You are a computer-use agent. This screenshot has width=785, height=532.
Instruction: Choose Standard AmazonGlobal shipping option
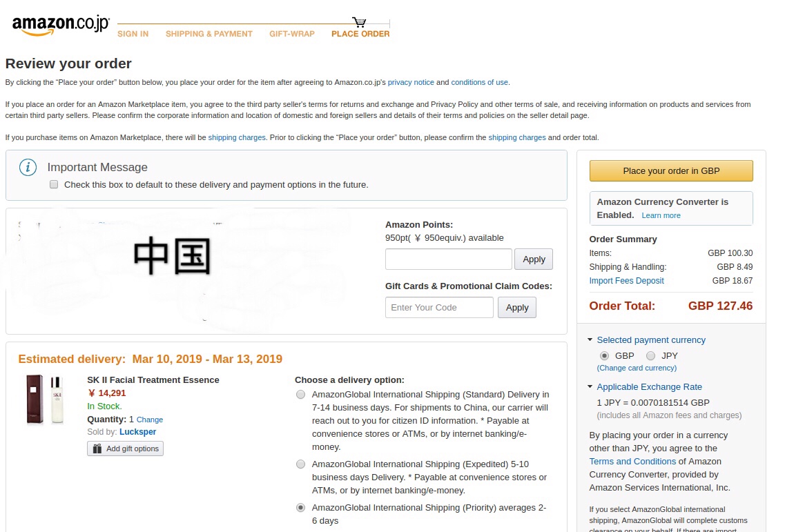(300, 395)
